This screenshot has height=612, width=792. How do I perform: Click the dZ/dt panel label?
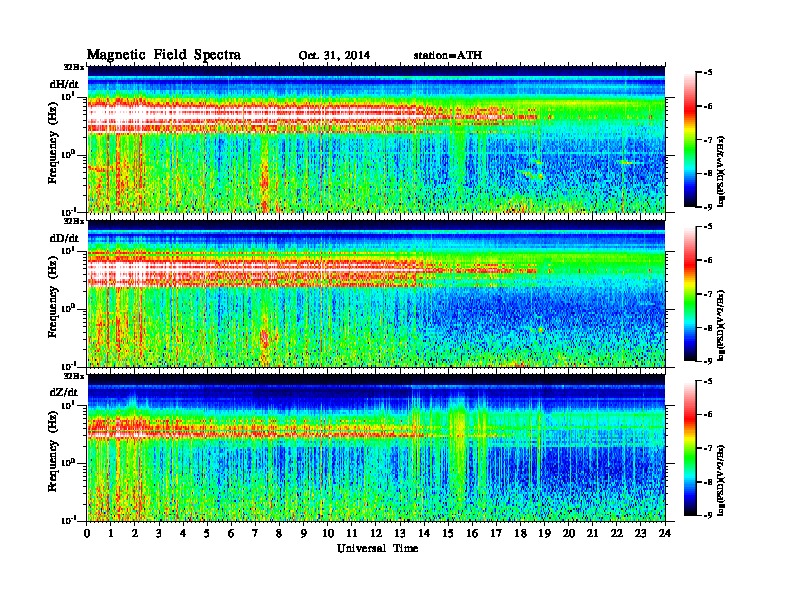pos(64,392)
